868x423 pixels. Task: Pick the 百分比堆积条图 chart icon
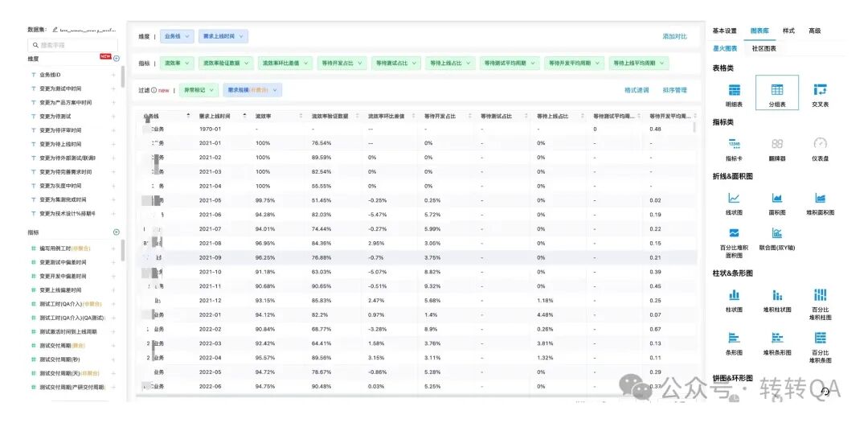click(821, 338)
